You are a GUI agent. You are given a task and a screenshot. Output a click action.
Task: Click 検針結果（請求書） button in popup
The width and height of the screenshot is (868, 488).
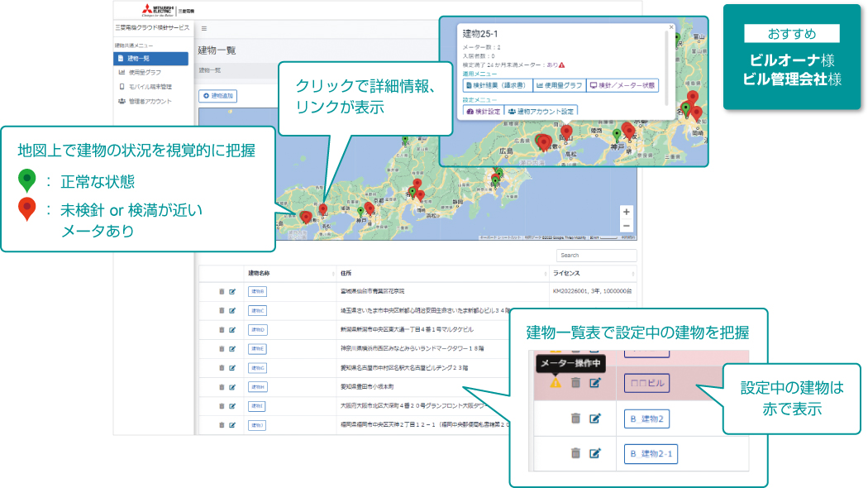[496, 85]
